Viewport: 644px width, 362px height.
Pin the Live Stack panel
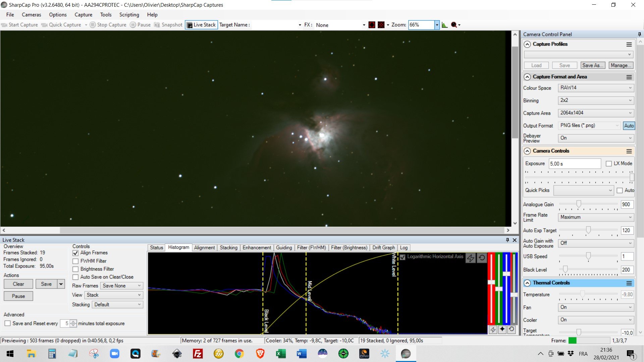pos(507,240)
